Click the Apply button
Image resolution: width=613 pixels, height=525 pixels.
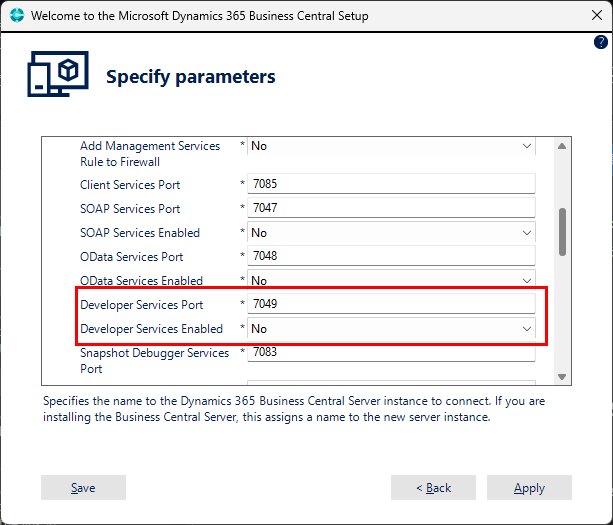(529, 488)
